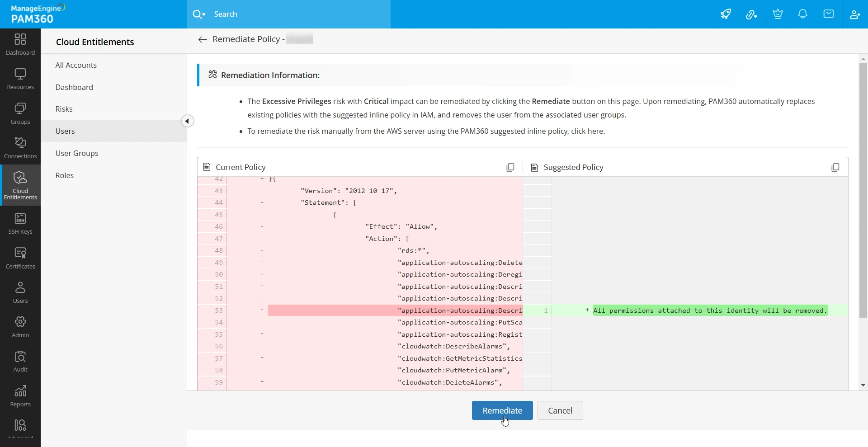868x447 pixels.
Task: Open the Audit section
Action: click(x=20, y=362)
